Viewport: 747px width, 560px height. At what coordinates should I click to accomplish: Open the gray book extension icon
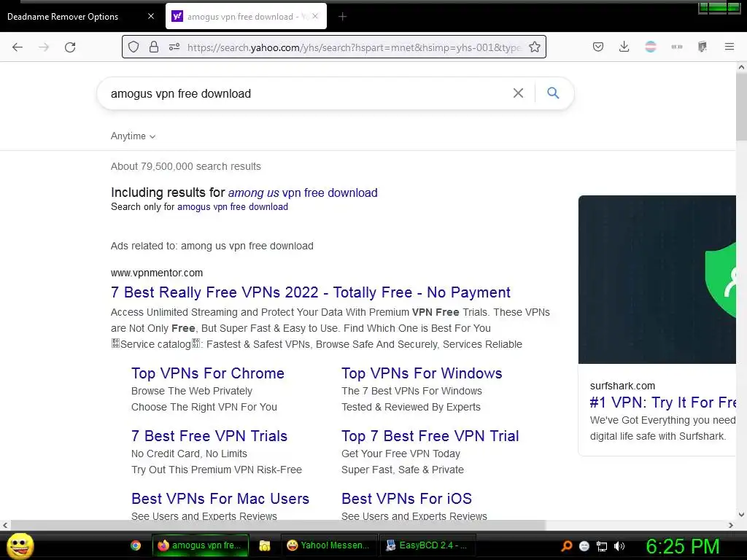click(x=703, y=47)
